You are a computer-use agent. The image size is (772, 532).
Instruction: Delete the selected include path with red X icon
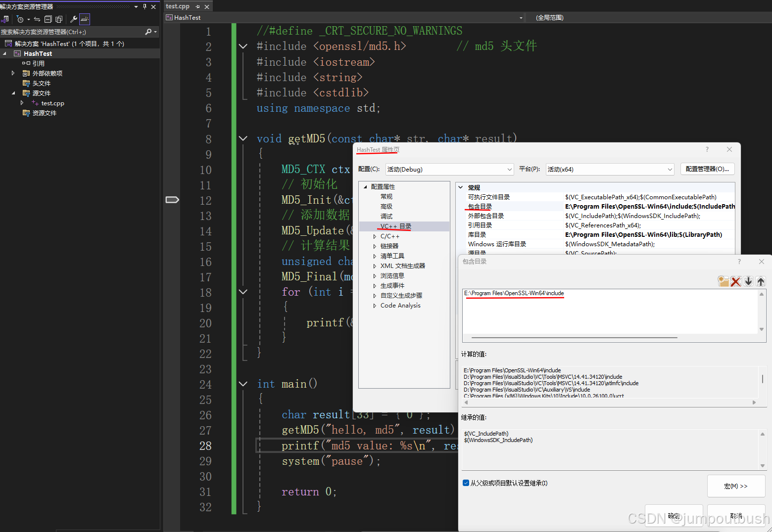coord(736,281)
